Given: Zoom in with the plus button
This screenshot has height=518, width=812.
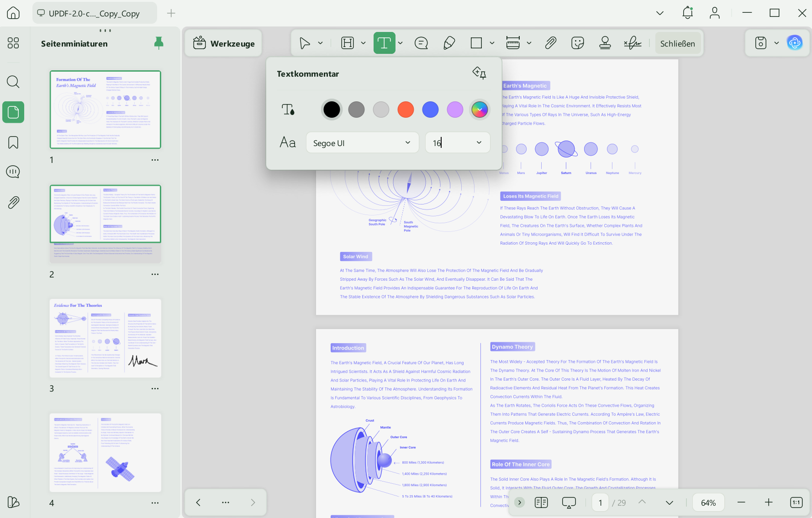Looking at the screenshot, I should click(x=769, y=502).
